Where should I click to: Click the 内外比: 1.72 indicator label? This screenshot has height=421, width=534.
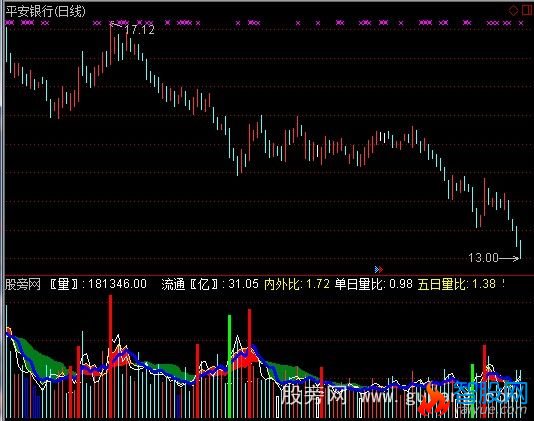[x=297, y=284]
